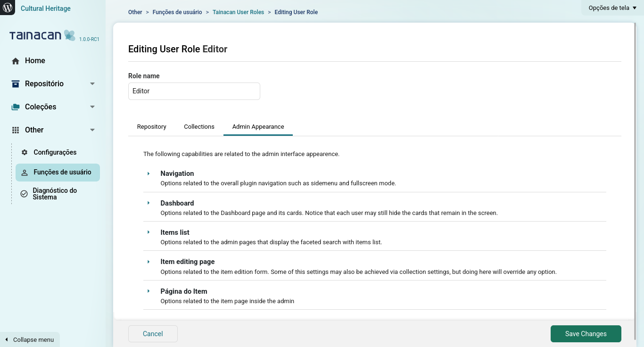Click the Cancel button
The height and width of the screenshot is (347, 644).
point(153,334)
